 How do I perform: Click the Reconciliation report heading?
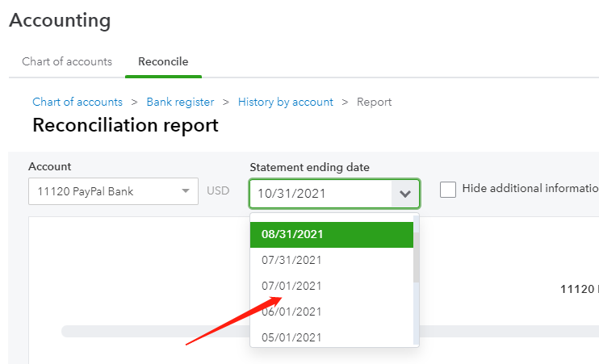125,126
